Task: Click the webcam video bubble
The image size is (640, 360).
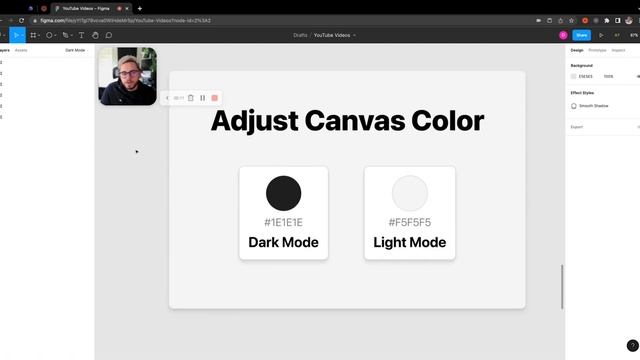Action: pos(127,76)
